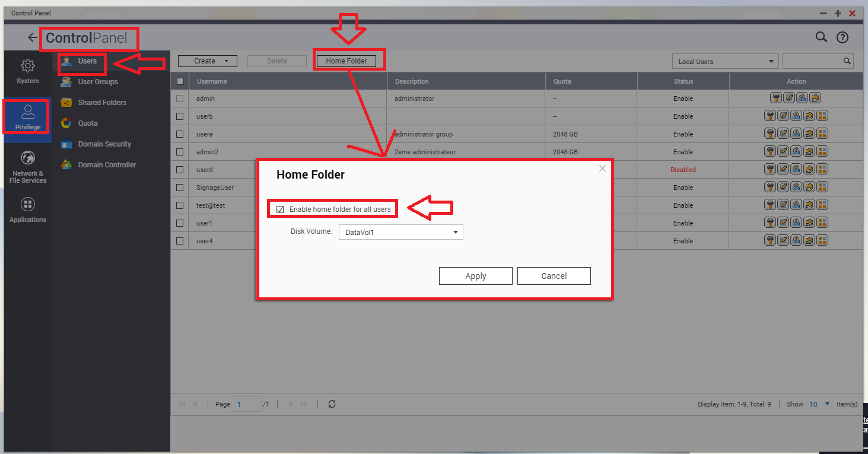Close the Home Folder dialog with the X
The width and height of the screenshot is (868, 454).
click(x=602, y=169)
